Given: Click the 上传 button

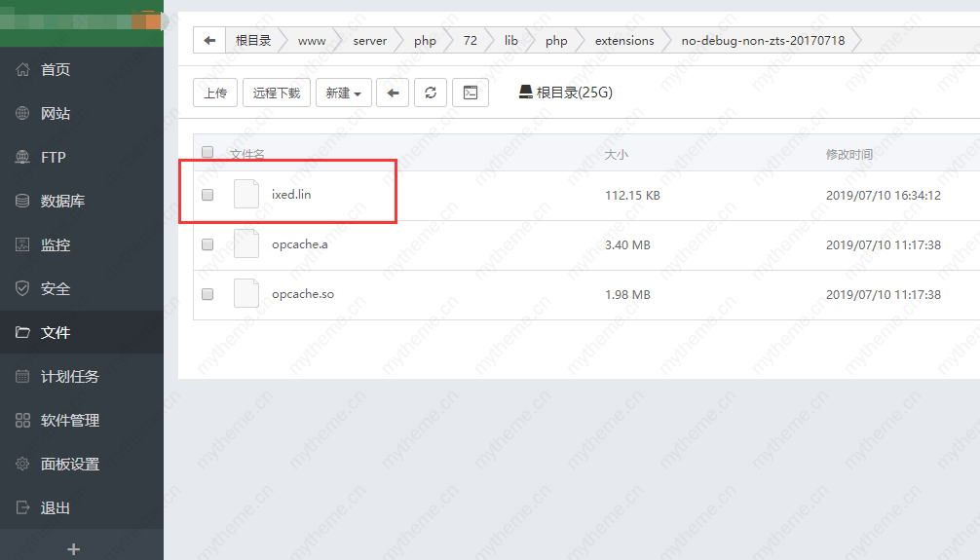Looking at the screenshot, I should point(215,93).
